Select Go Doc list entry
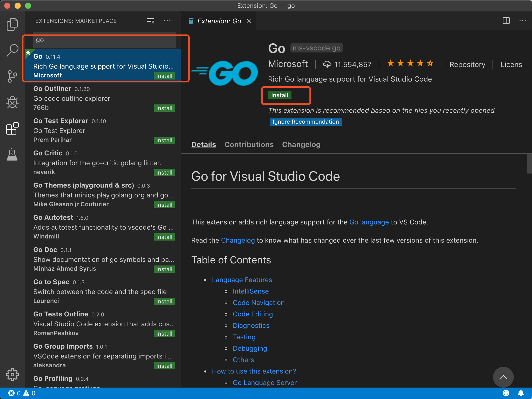The height and width of the screenshot is (399, 532). click(103, 259)
